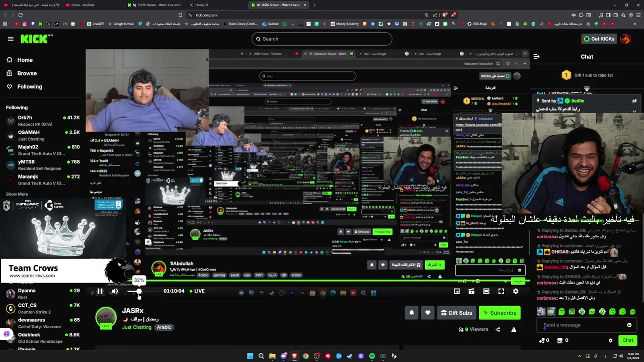644x362 pixels.
Task: Open player settings gear
Action: tap(516, 291)
